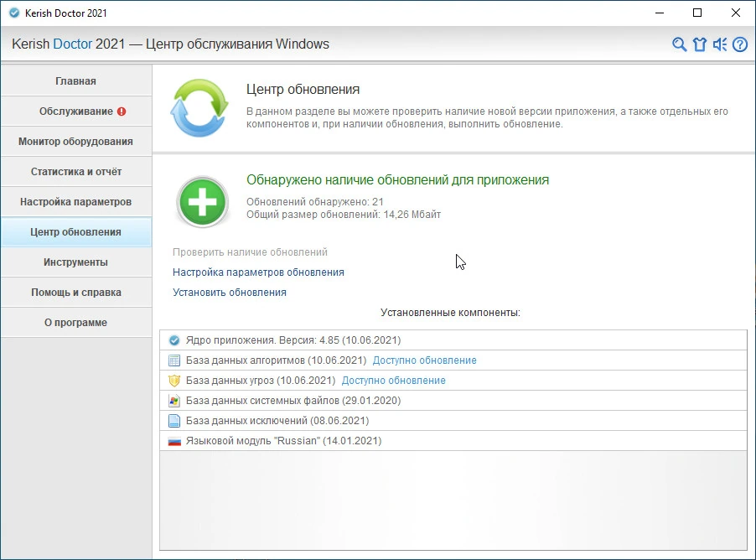Maximize the Kerish Doctor window
The width and height of the screenshot is (756, 560).
(697, 13)
